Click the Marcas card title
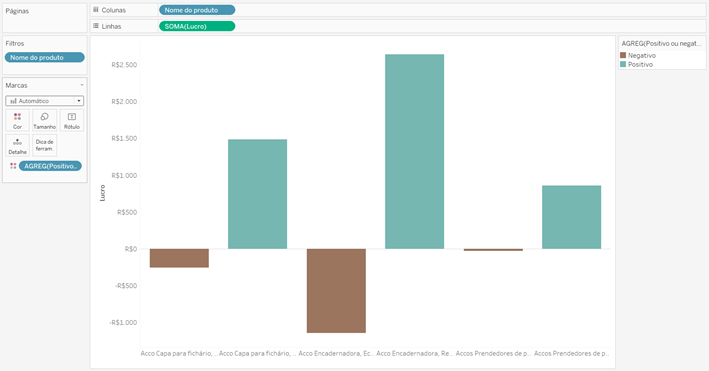The image size is (709, 371). [16, 85]
